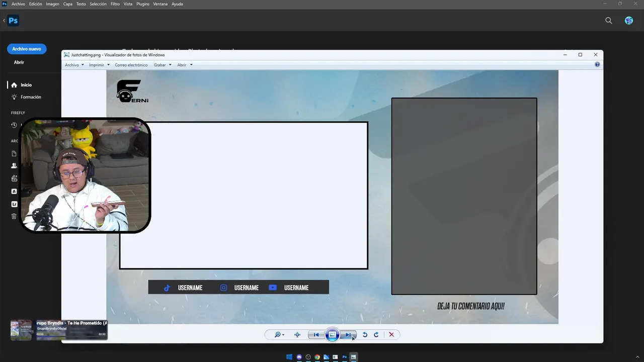This screenshot has width=644, height=362.
Task: Open Discord from the taskbar
Action: (299, 357)
